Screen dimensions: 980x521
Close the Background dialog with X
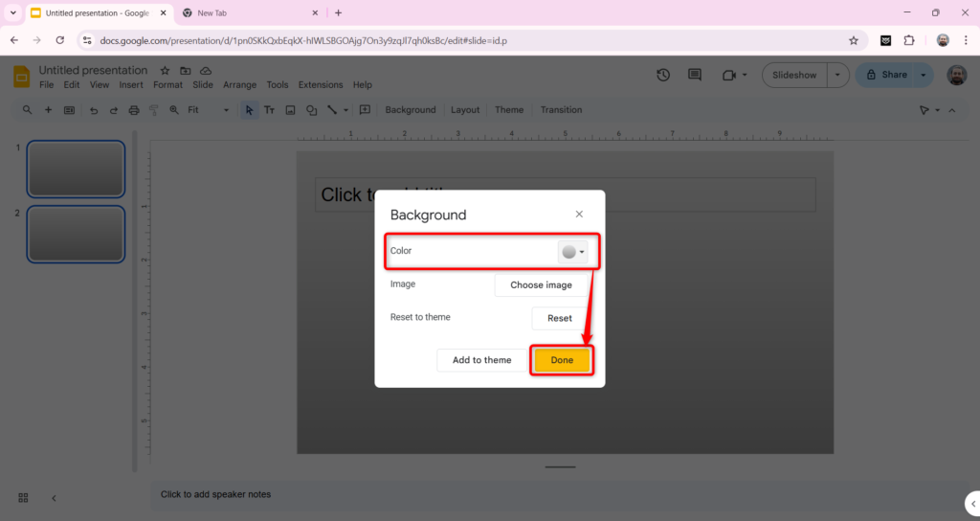click(x=579, y=215)
